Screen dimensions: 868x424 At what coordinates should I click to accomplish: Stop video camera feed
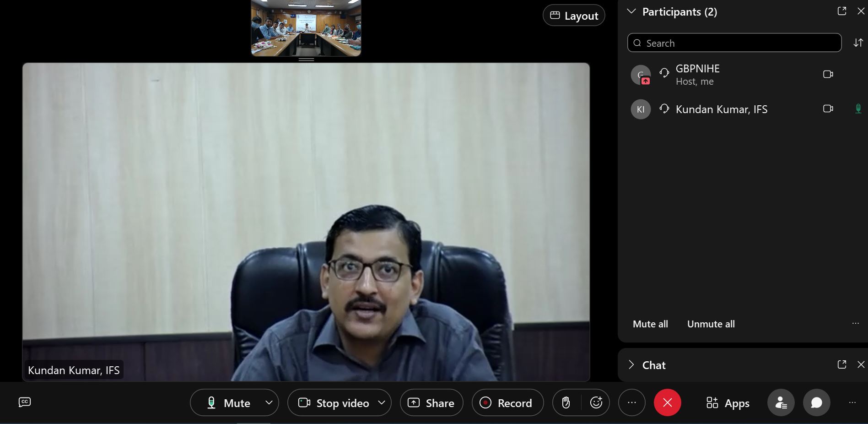click(334, 403)
